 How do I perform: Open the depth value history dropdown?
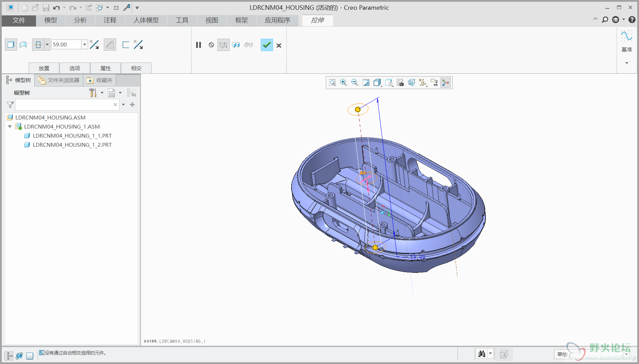(x=84, y=45)
